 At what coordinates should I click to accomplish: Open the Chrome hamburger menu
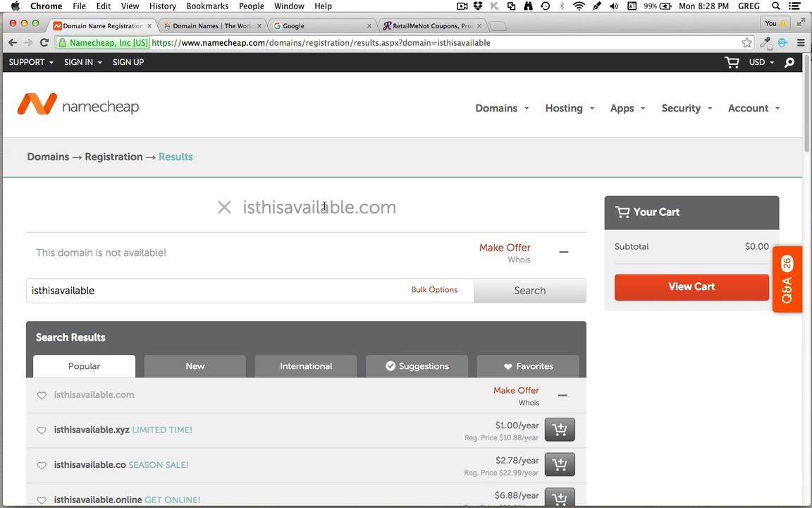pyautogui.click(x=801, y=43)
